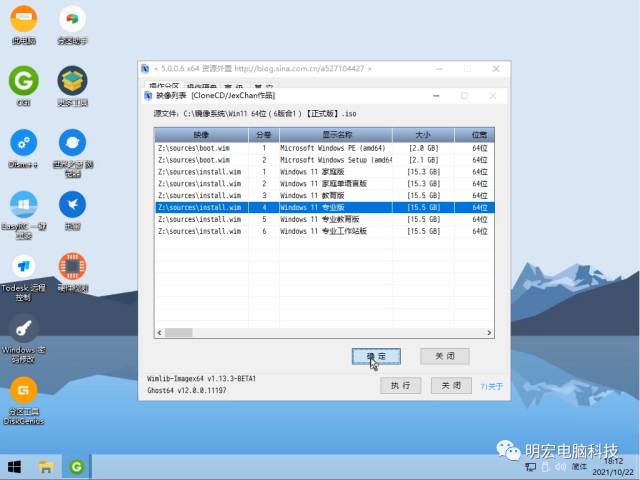Viewport: 640px width, 480px height.
Task: Open the DiskGenius partition tool icon
Action: pyautogui.click(x=24, y=401)
